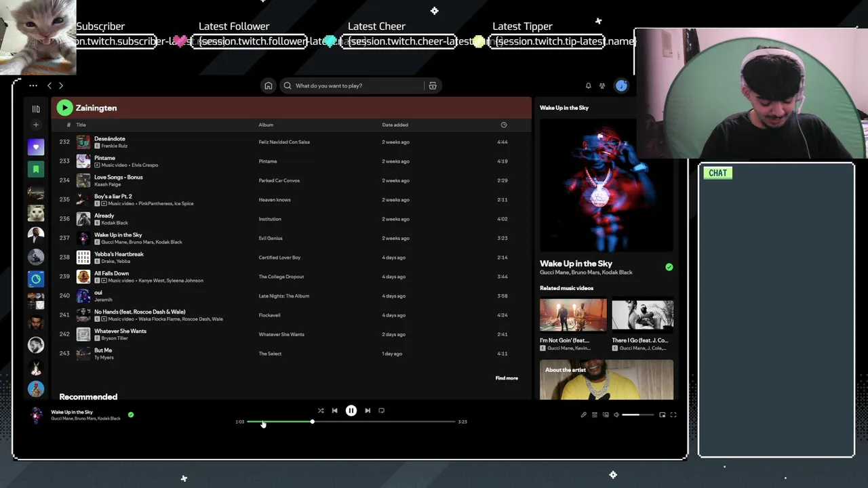The image size is (868, 488).
Task: Open Your Episodes green bookmark
Action: pyautogui.click(x=36, y=169)
